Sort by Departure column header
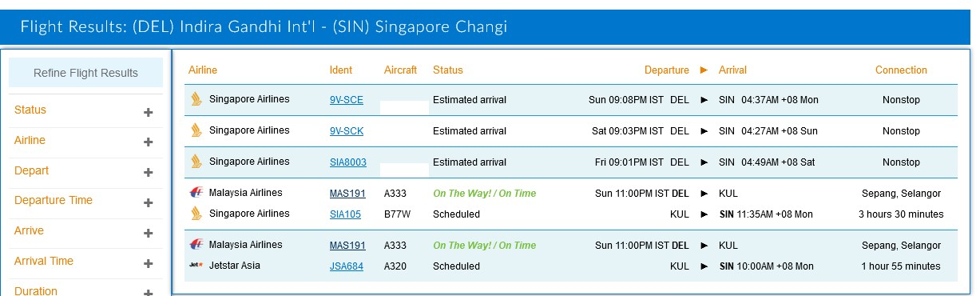 tap(666, 70)
